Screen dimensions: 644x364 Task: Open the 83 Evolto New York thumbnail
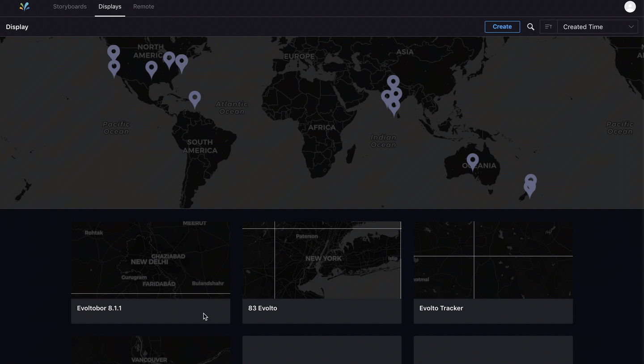coord(322,260)
